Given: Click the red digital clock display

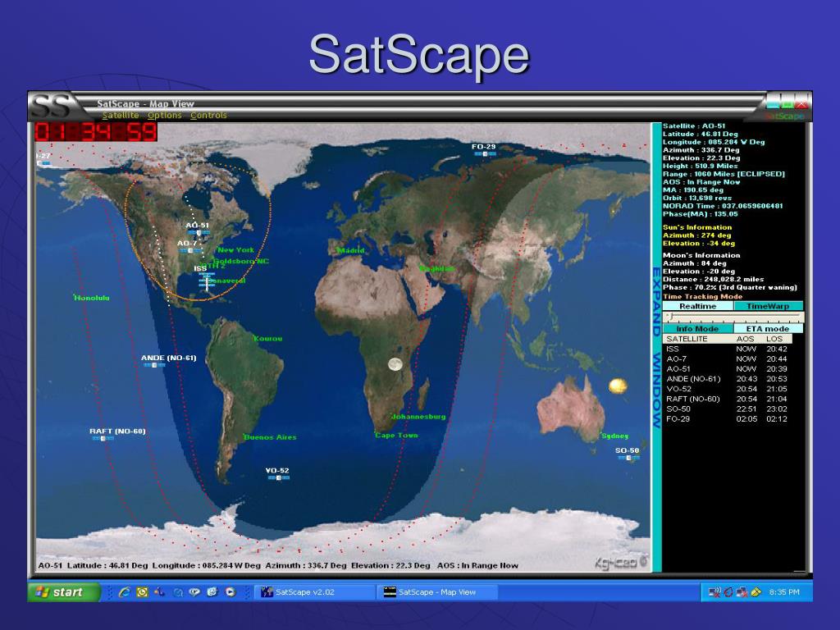Looking at the screenshot, I should 96,132.
